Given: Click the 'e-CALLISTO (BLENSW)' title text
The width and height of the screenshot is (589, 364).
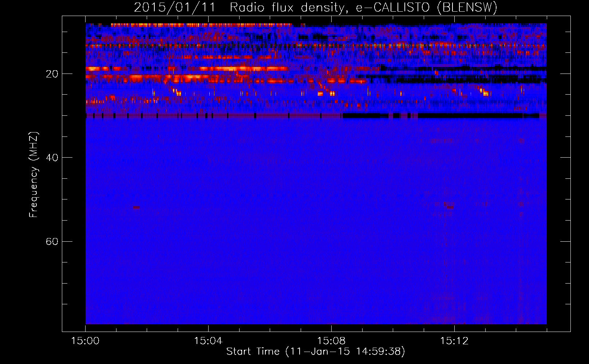Looking at the screenshot, I should click(426, 8).
